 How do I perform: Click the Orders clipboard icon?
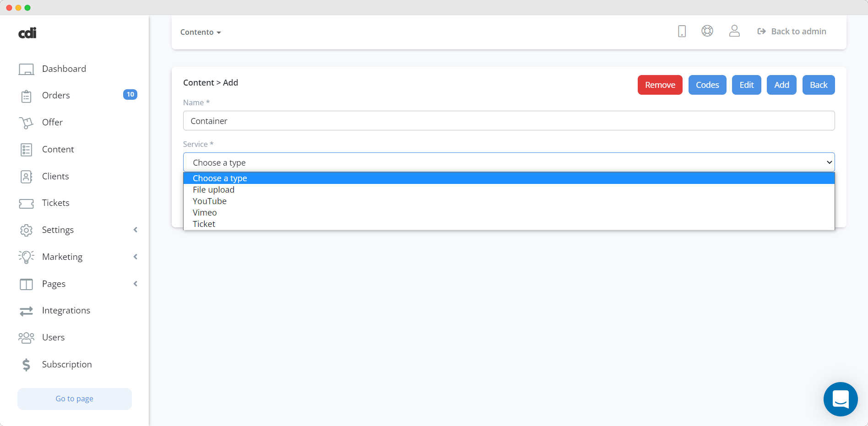pos(26,96)
